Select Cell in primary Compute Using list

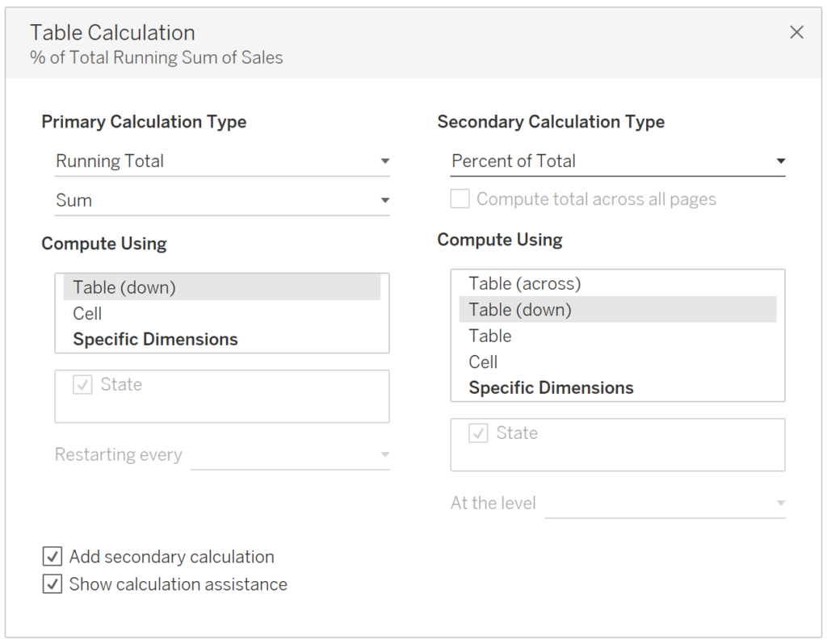87,313
